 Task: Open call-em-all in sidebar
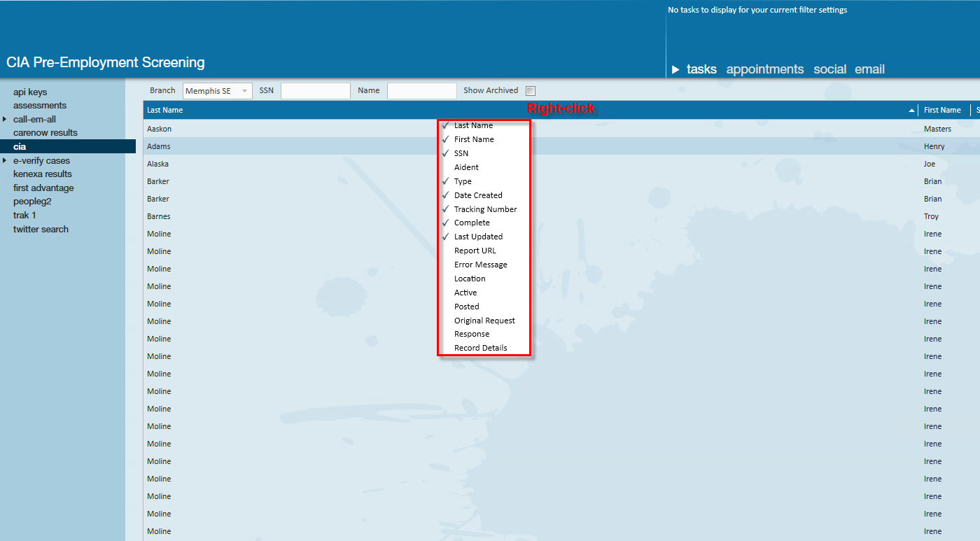point(34,119)
